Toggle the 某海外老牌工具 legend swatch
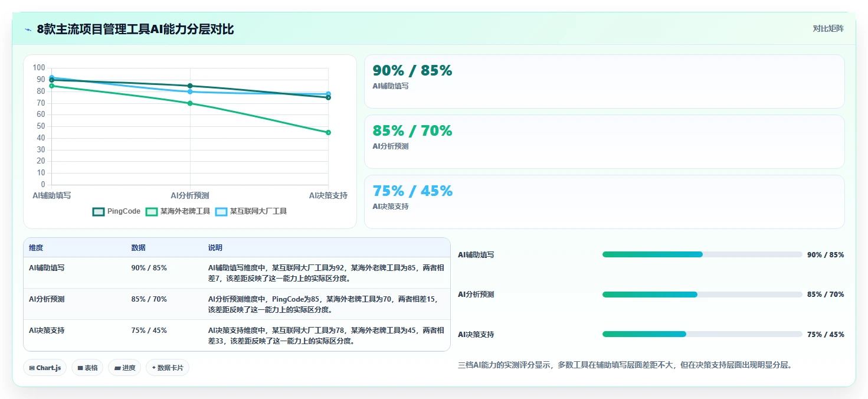The height and width of the screenshot is (399, 868). pyautogui.click(x=152, y=211)
